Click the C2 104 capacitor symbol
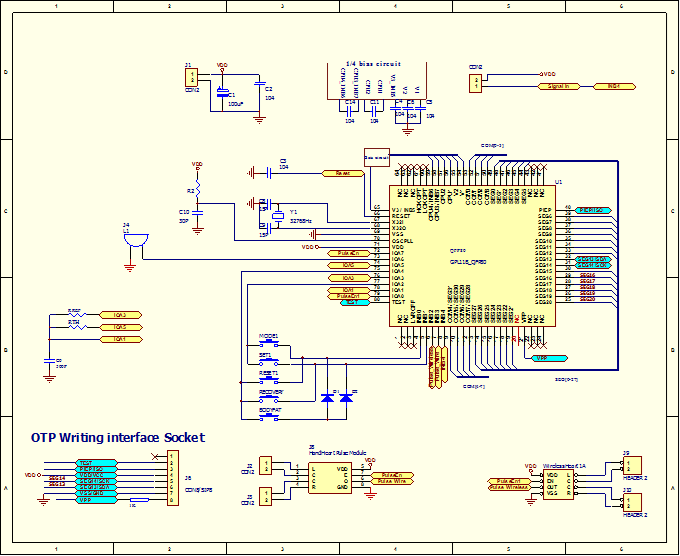The image size is (680, 556). pyautogui.click(x=260, y=89)
